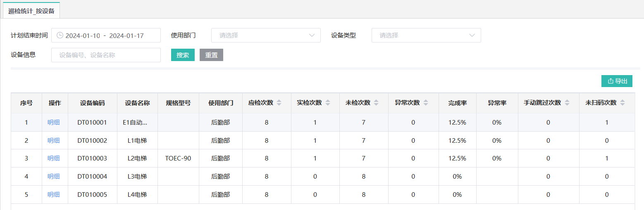Click device name L3电梯

(x=137, y=177)
